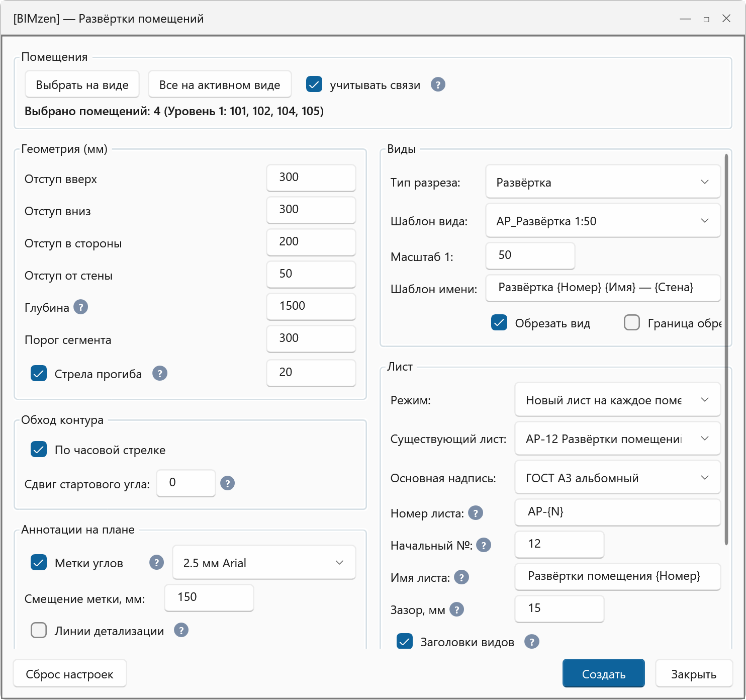Click Начальный № input field

click(x=559, y=544)
